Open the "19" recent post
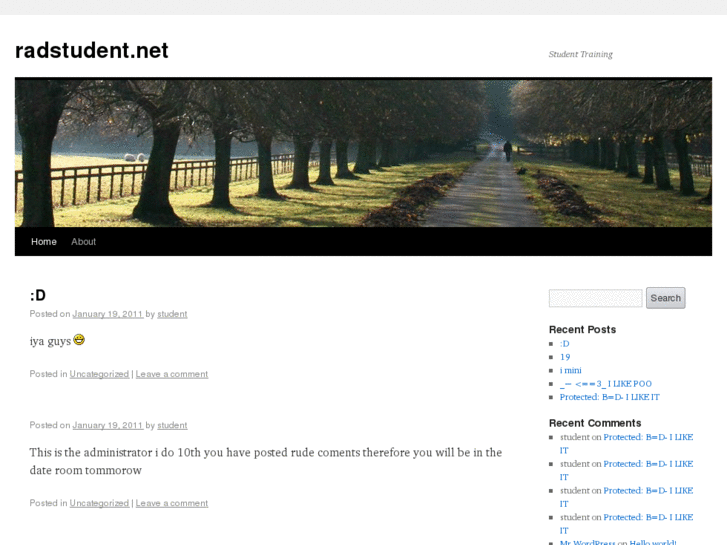The height and width of the screenshot is (545, 727). coord(565,357)
